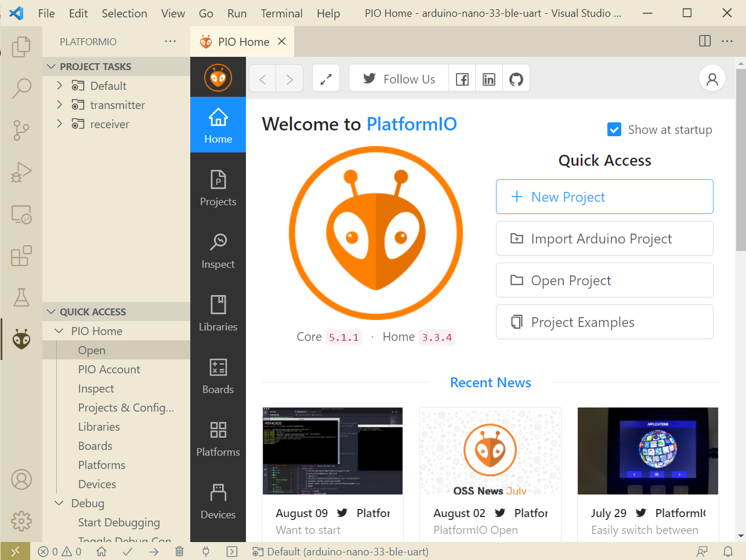
Task: Open the July 29 news thumbnail
Action: click(648, 451)
